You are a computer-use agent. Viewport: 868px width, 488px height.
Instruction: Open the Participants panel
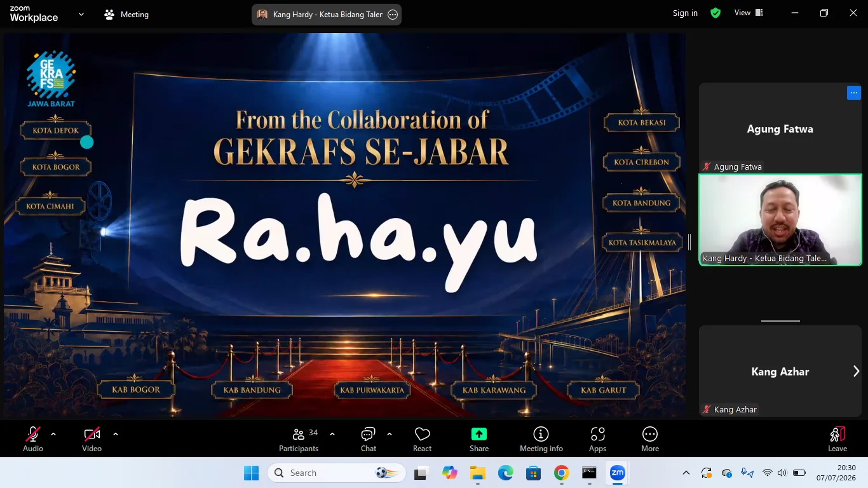tap(299, 439)
